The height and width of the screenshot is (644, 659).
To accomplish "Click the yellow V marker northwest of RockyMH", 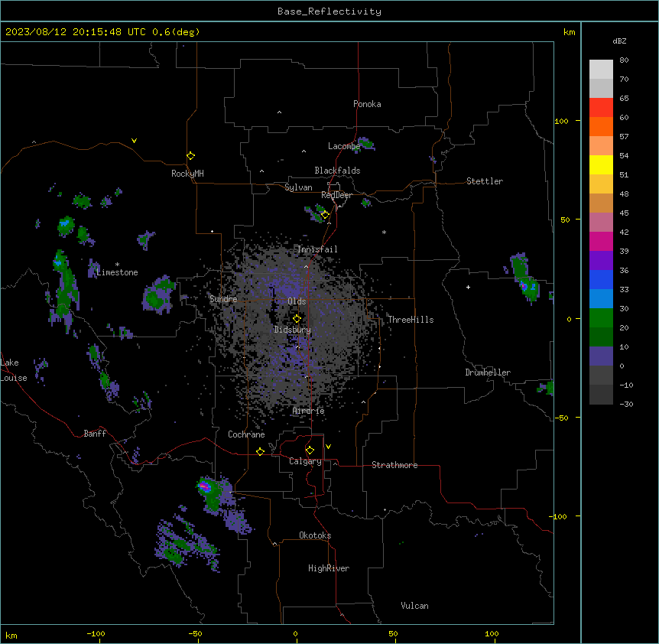I will 134,141.
